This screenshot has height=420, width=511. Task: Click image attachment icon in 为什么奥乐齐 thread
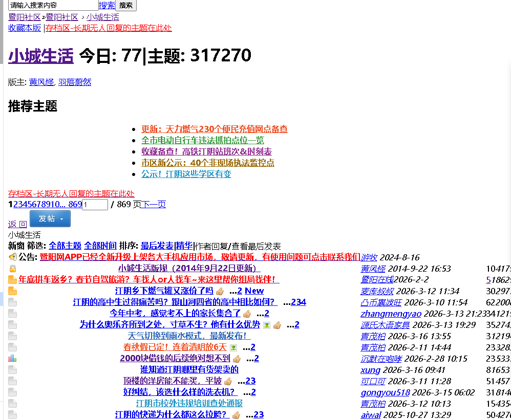266,325
